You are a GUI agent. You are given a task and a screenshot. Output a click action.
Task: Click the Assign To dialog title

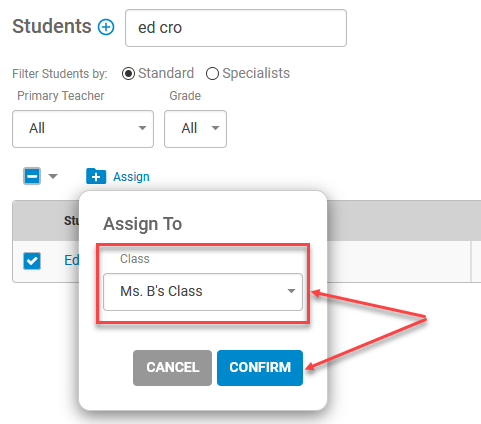(x=143, y=224)
